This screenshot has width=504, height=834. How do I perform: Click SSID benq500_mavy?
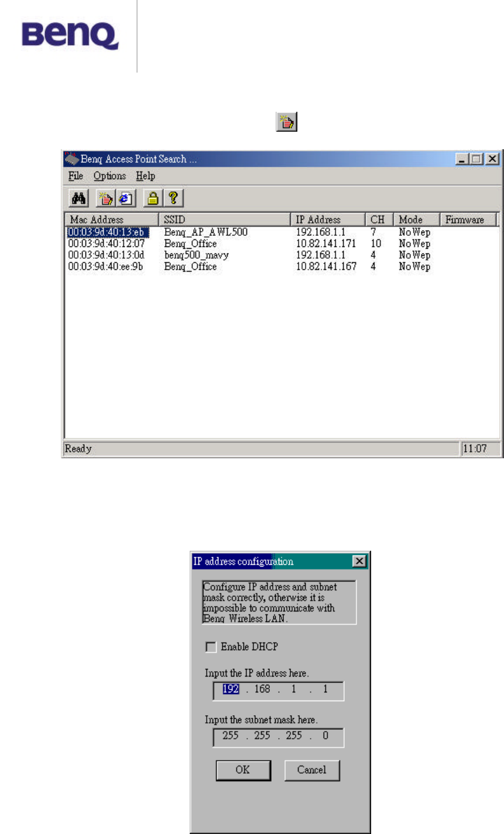[x=196, y=255]
